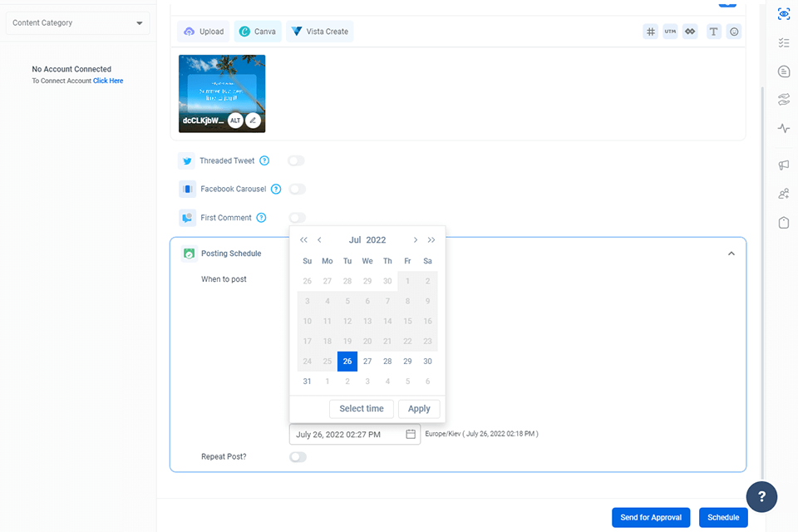Open the clipboard icon in sidebar
This screenshot has height=532, width=798.
[x=784, y=223]
